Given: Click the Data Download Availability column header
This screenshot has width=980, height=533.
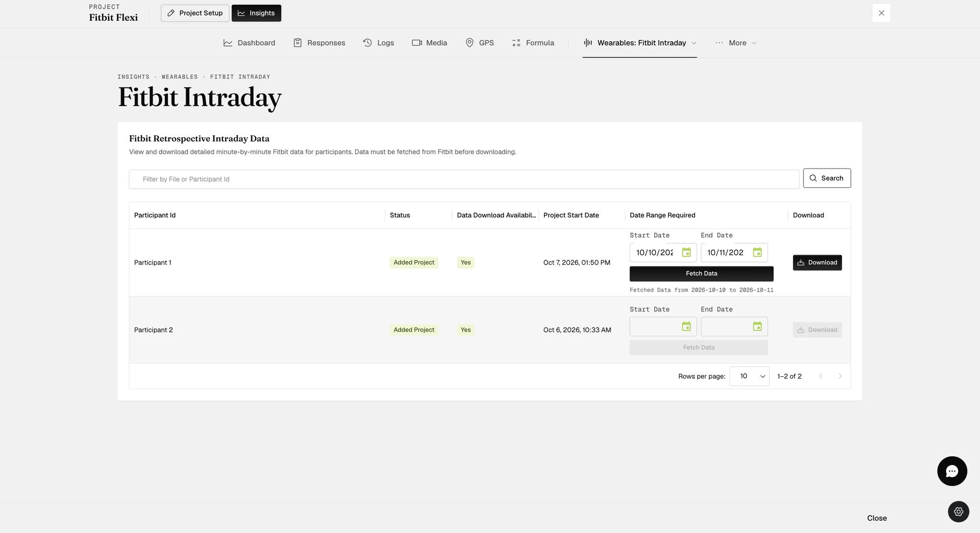Looking at the screenshot, I should [x=496, y=215].
